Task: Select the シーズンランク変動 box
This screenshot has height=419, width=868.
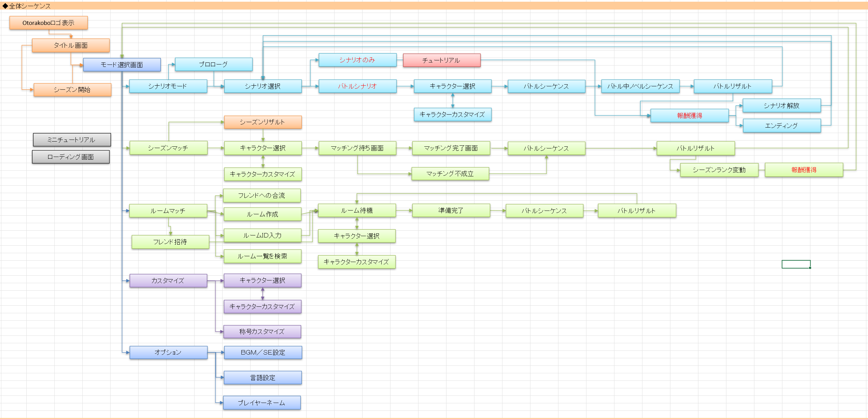Action: tap(719, 170)
